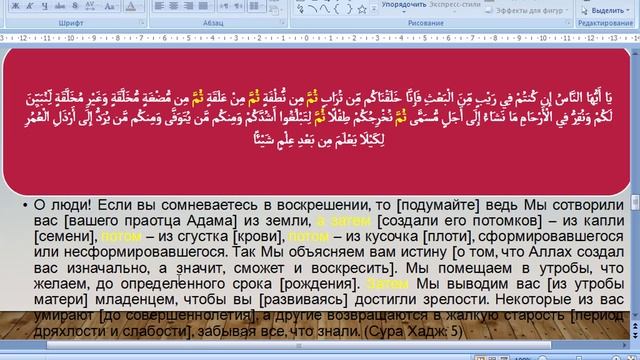Toggle bold formatting (Ж)
The height and width of the screenshot is (360, 640).
pos(15,6)
